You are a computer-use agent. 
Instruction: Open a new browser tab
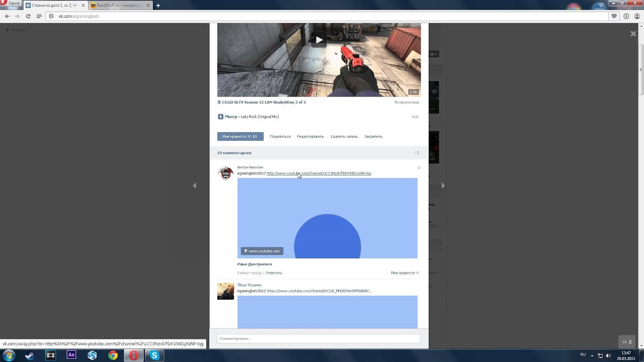click(x=158, y=6)
